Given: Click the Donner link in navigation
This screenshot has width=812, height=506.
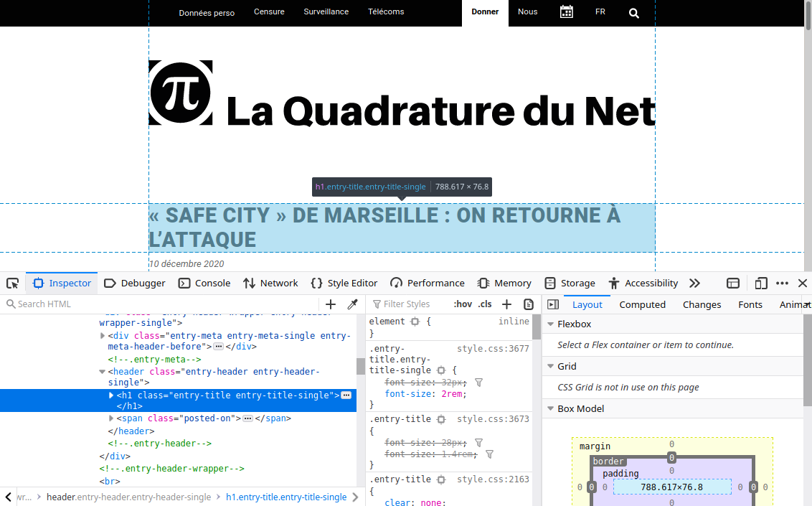Looking at the screenshot, I should click(x=485, y=12).
